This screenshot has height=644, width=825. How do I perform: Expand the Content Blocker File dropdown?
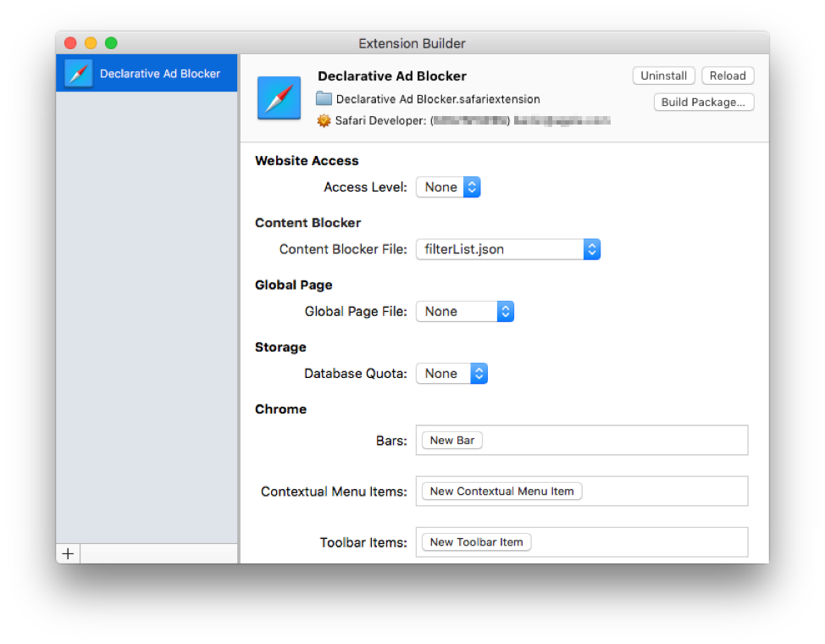point(507,249)
